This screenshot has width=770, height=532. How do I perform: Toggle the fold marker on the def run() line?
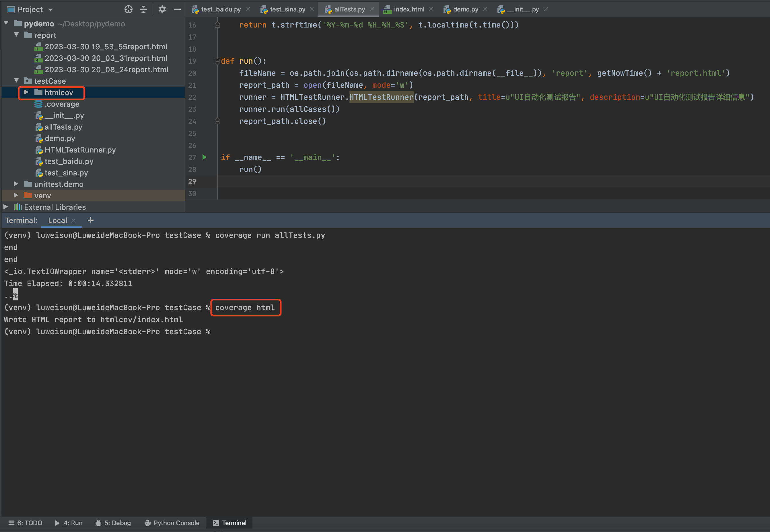tap(217, 61)
